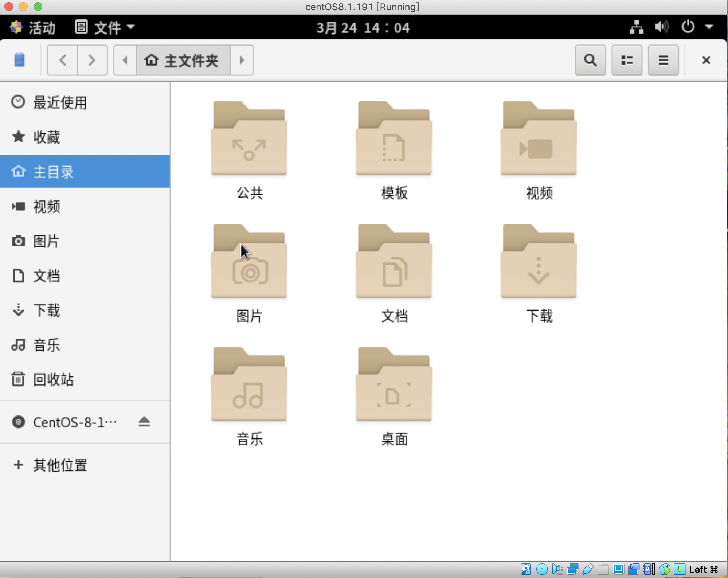Go forward with the right chevron button
Viewport: 728px width, 578px height.
pos(92,60)
